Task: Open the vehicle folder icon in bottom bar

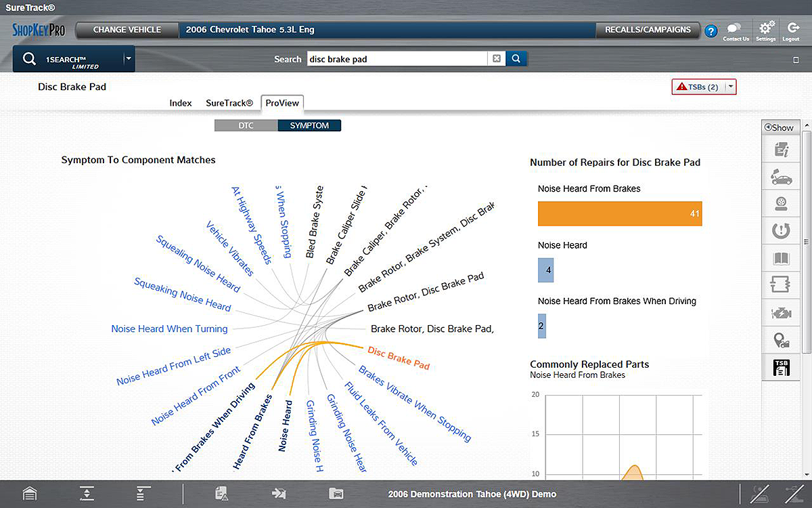Action: pyautogui.click(x=336, y=494)
